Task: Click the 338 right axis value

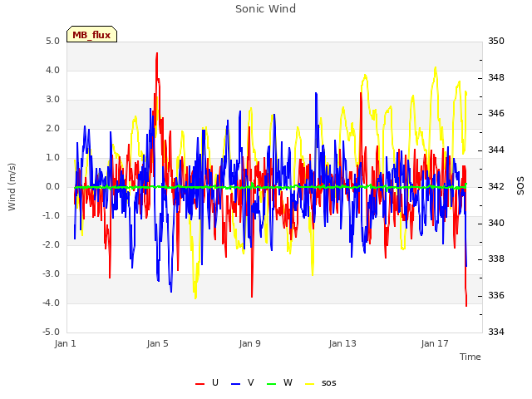Action: coord(496,259)
